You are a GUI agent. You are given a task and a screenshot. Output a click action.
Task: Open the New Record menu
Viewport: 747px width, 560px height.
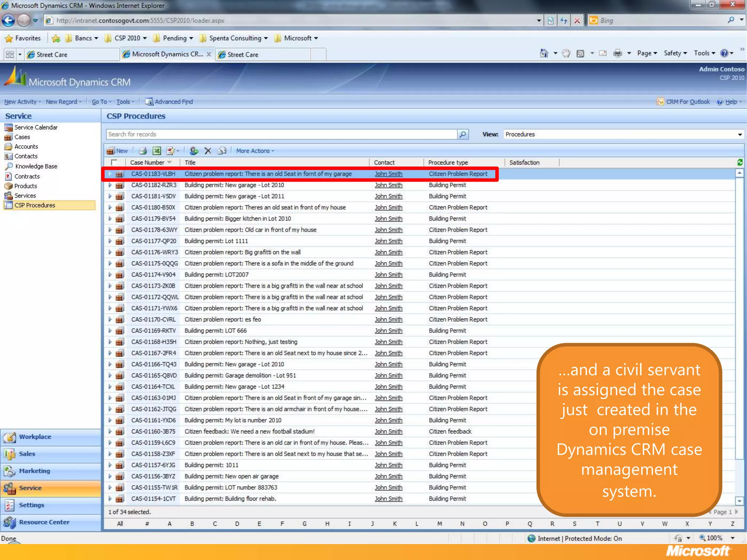(x=63, y=102)
